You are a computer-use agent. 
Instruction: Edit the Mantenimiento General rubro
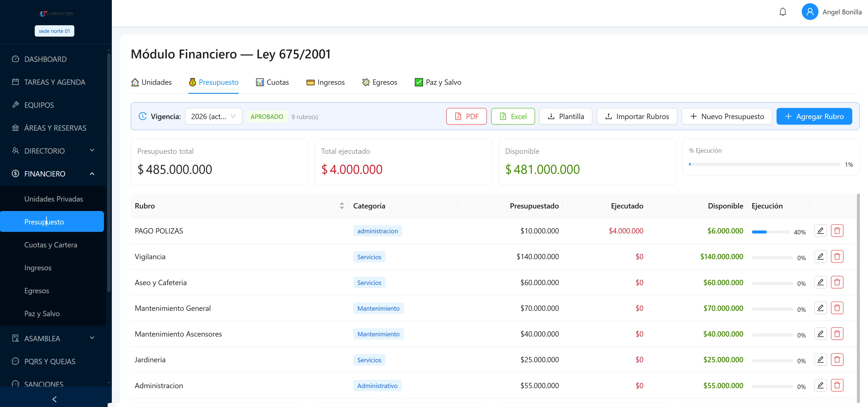click(x=820, y=308)
